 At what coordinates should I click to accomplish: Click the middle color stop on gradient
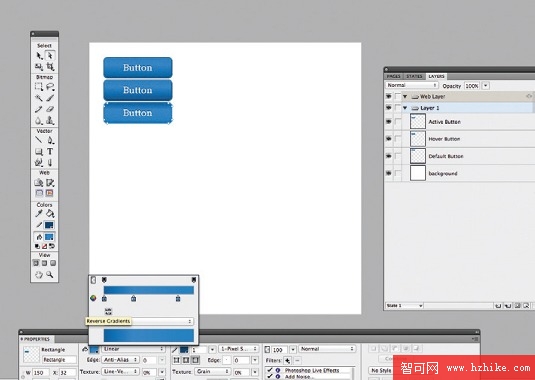[x=133, y=299]
